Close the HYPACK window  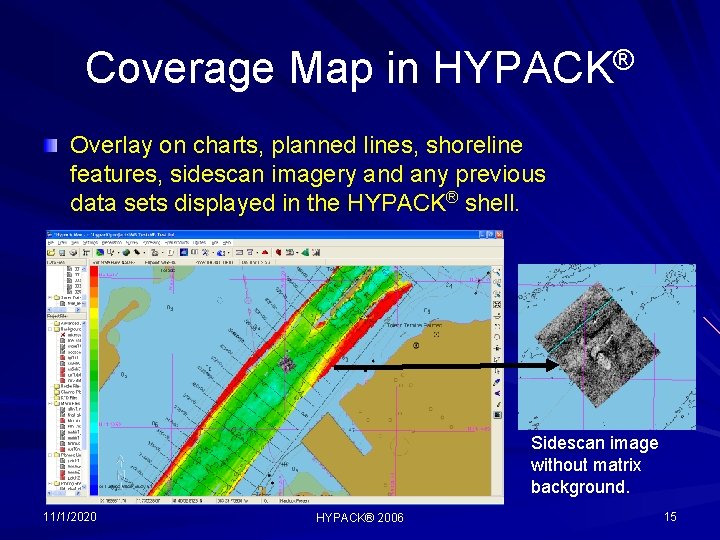(499, 234)
